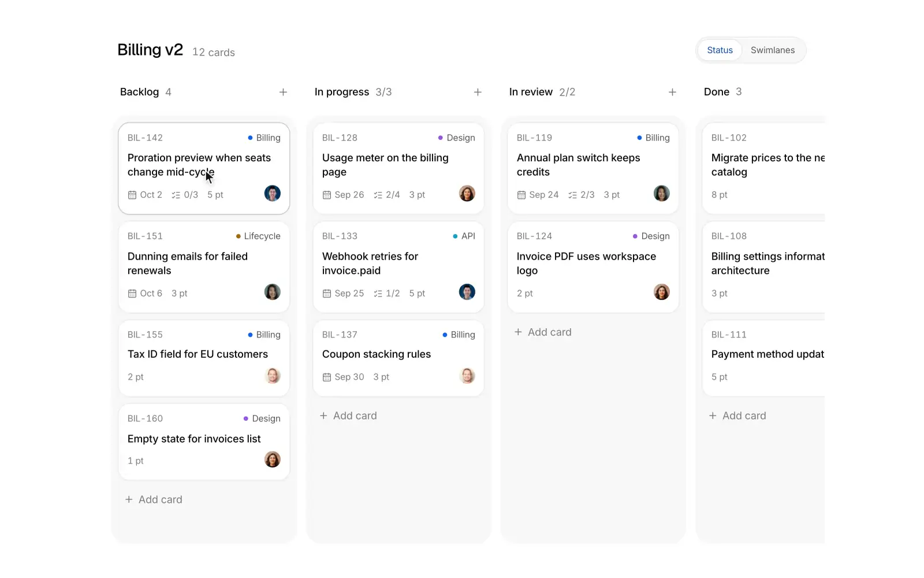This screenshot has height=578, width=924.
Task: Open assignee avatar on Dunning emails card
Action: click(273, 292)
